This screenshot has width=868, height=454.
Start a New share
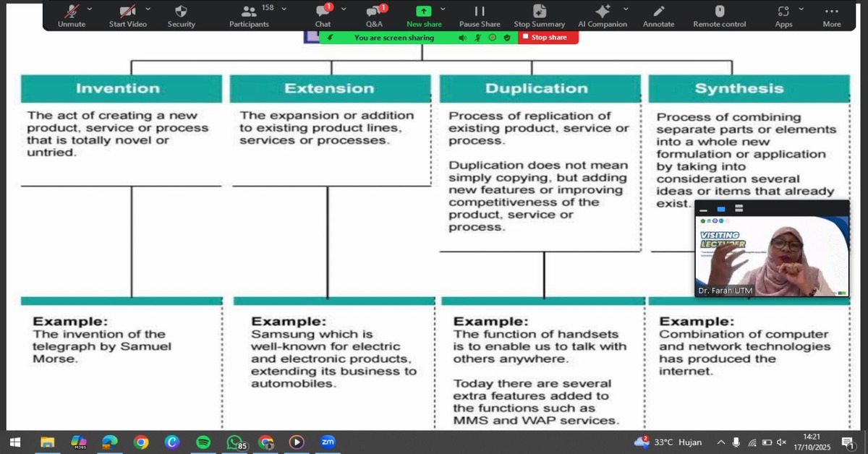pos(423,14)
